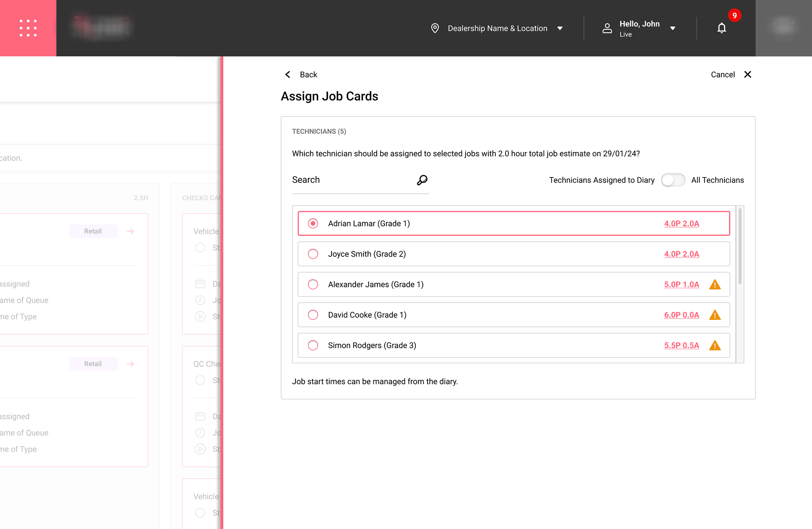Select Simon Rodgers (Grade 3) radio
The image size is (812, 529).
pos(313,346)
